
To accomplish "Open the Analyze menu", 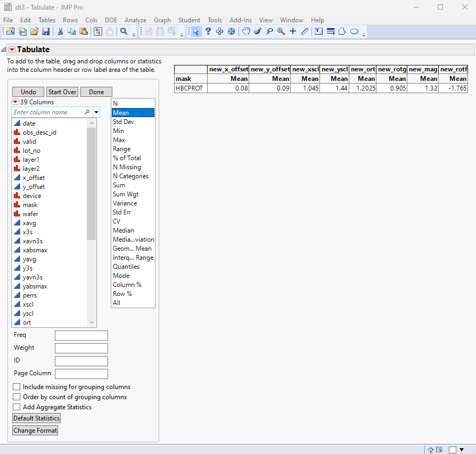I will (135, 20).
